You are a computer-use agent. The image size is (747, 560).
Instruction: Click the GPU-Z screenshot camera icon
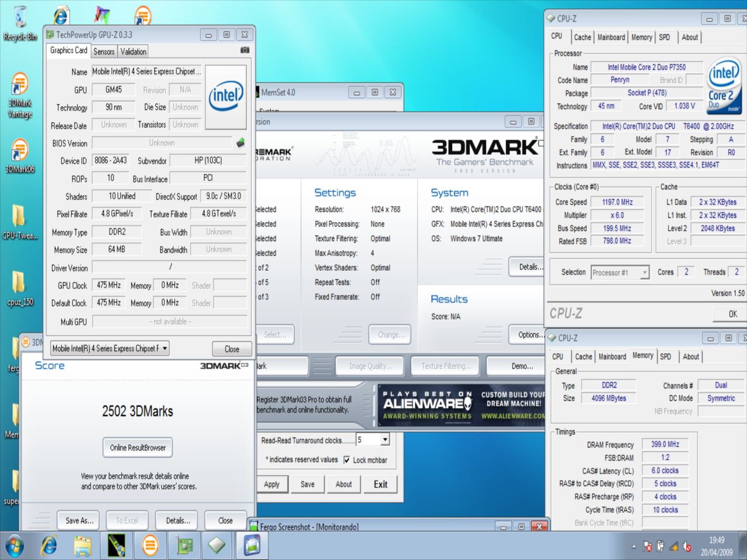[x=245, y=51]
